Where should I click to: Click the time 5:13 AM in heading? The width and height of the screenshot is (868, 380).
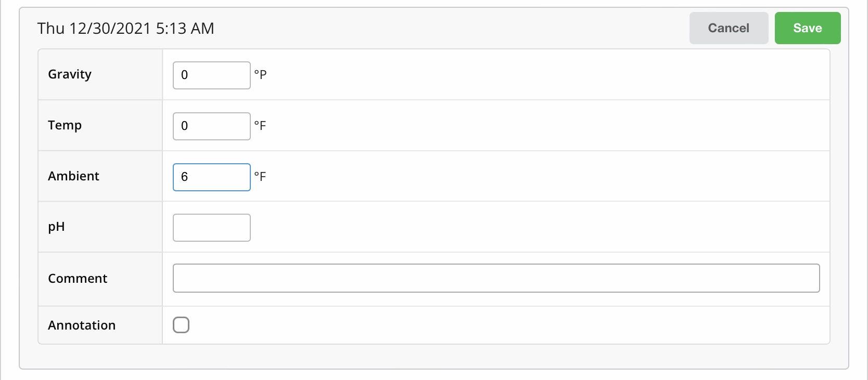pyautogui.click(x=185, y=28)
